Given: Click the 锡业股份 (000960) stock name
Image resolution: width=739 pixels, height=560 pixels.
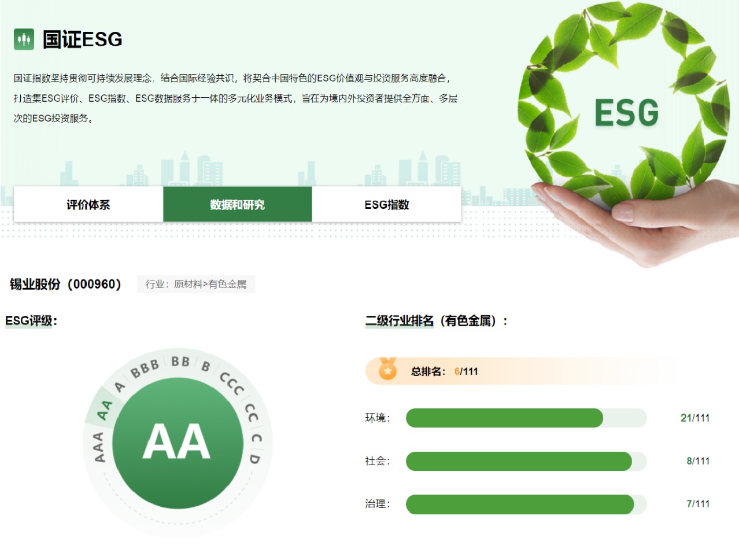Looking at the screenshot, I should point(65,284).
